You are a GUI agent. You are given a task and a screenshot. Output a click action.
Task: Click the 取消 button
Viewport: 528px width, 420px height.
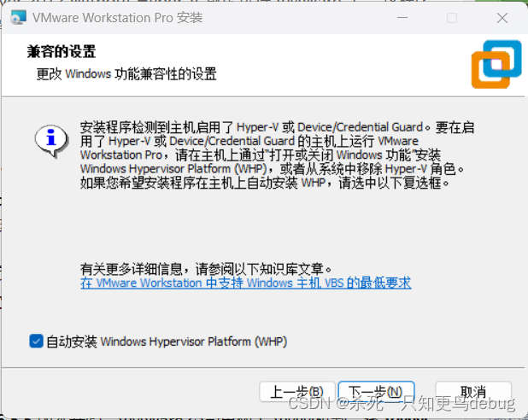(473, 392)
